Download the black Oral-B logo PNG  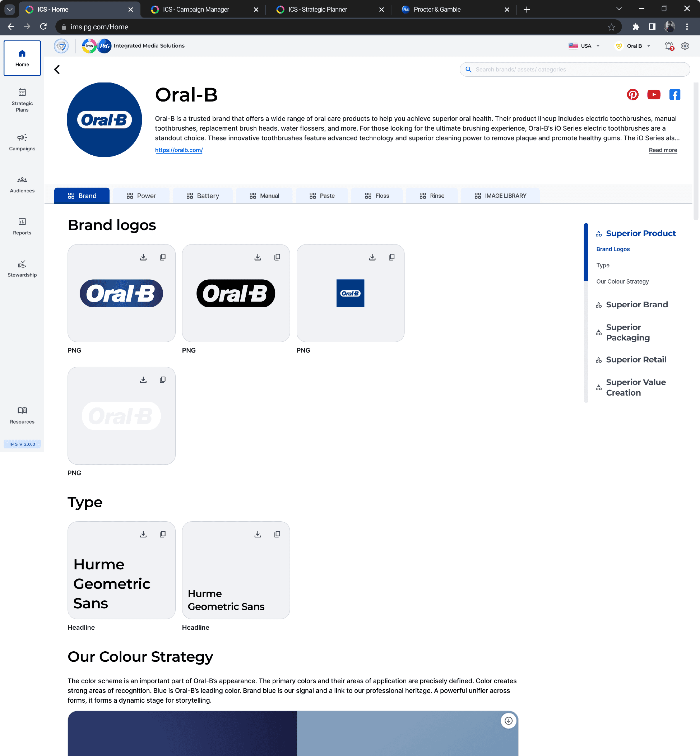[258, 257]
